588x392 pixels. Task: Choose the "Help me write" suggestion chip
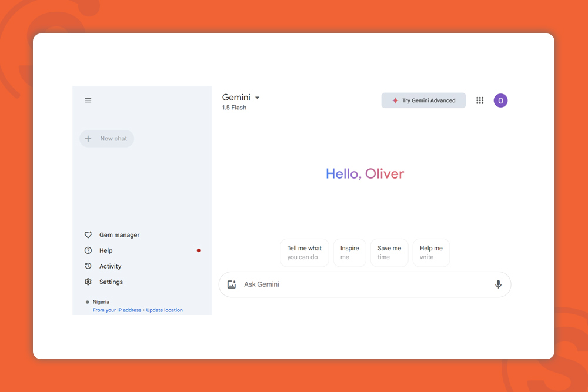pyautogui.click(x=431, y=253)
